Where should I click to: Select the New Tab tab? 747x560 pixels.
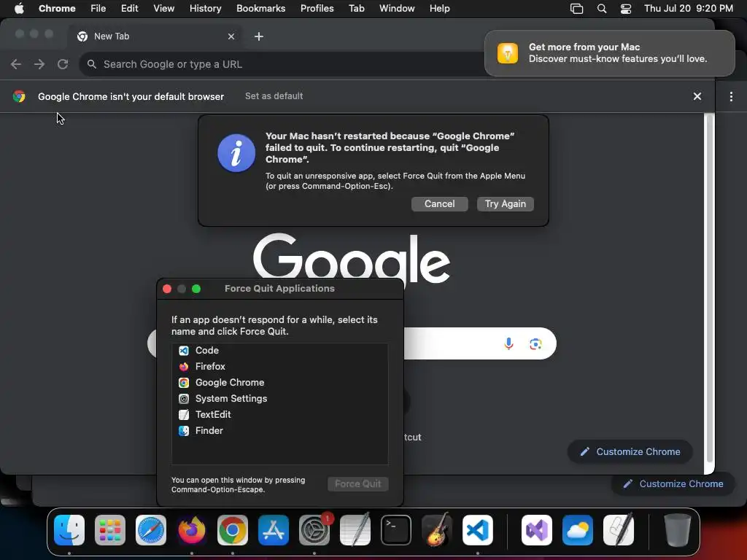(155, 36)
